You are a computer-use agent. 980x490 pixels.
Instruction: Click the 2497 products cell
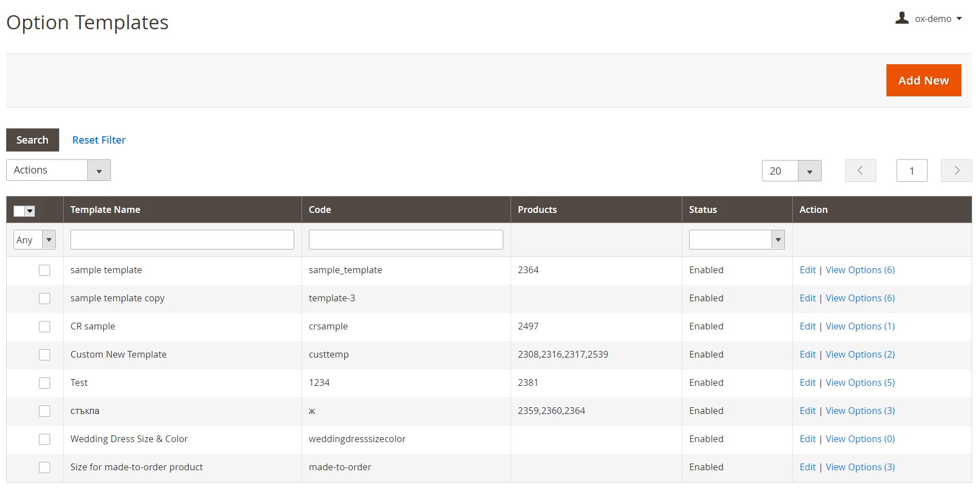point(528,326)
